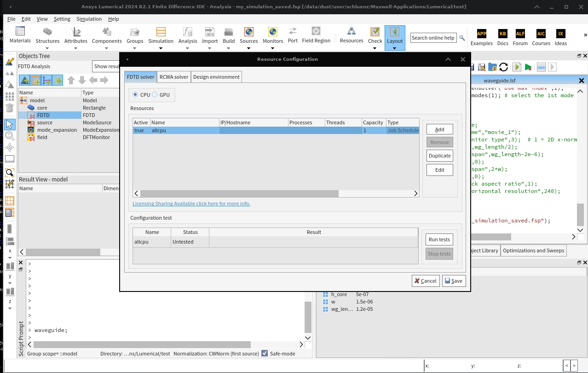Image resolution: width=588 pixels, height=373 pixels.
Task: Open the Components dropdown arrow
Action: (x=107, y=47)
